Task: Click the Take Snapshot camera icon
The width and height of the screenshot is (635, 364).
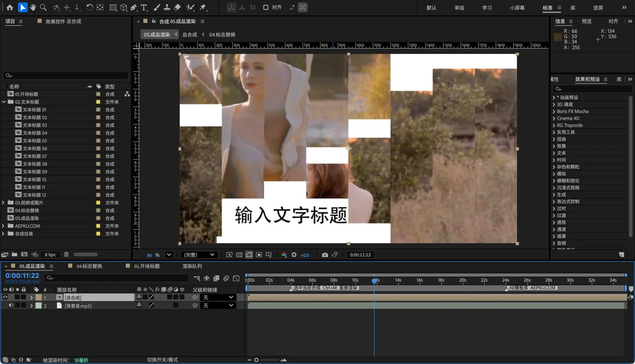Action: pyautogui.click(x=325, y=255)
